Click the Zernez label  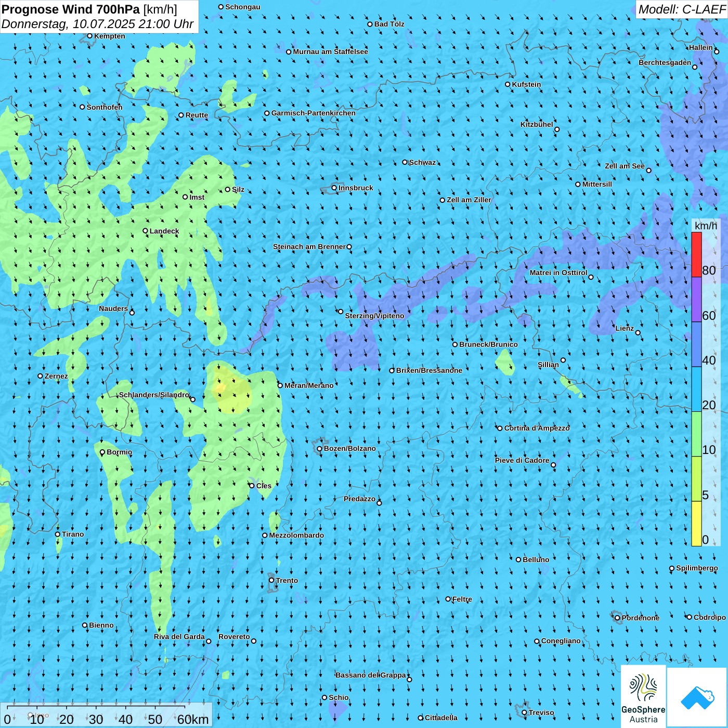pos(56,376)
